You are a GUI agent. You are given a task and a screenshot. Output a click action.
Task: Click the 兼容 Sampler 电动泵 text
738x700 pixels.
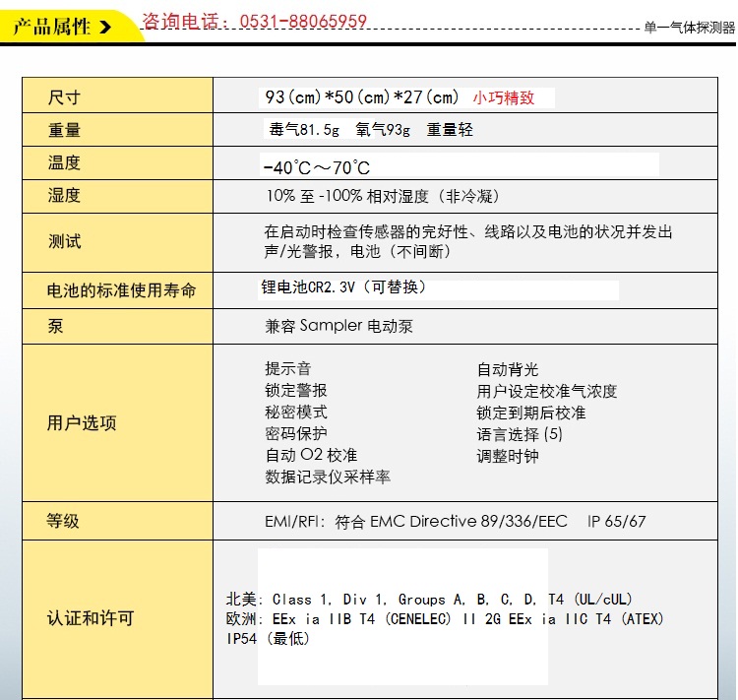pos(345,326)
